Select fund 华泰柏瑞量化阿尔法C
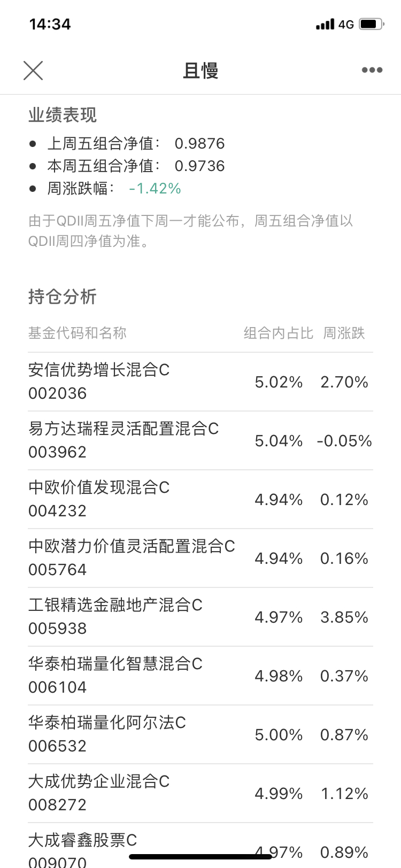The image size is (401, 868). tap(107, 723)
